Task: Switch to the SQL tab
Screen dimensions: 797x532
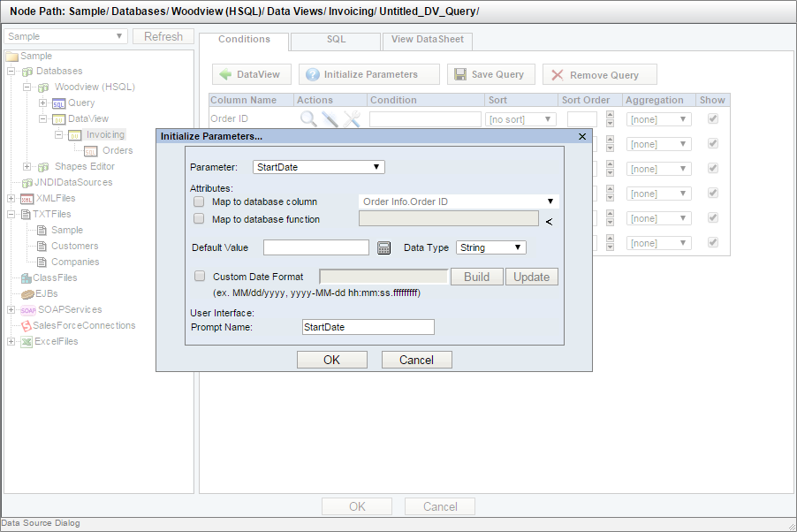Action: 336,41
